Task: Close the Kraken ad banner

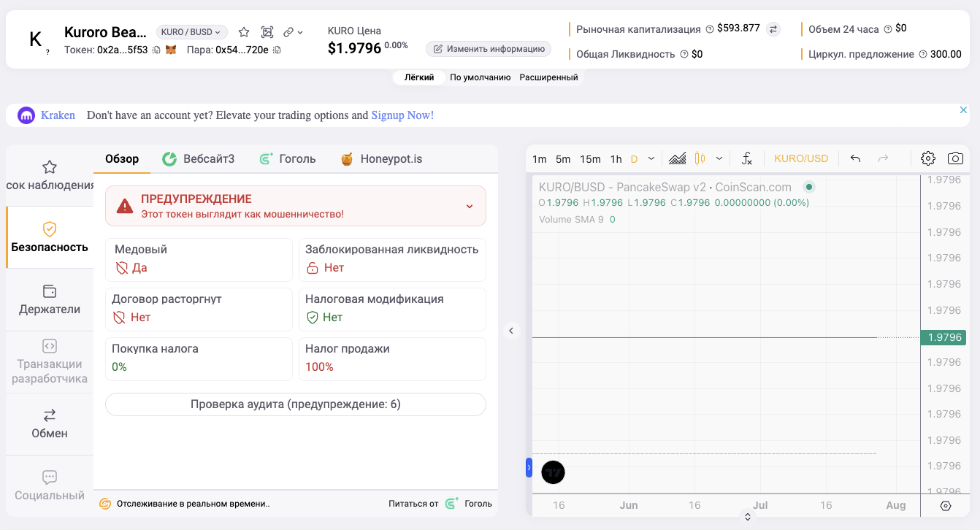Action: 963,110
